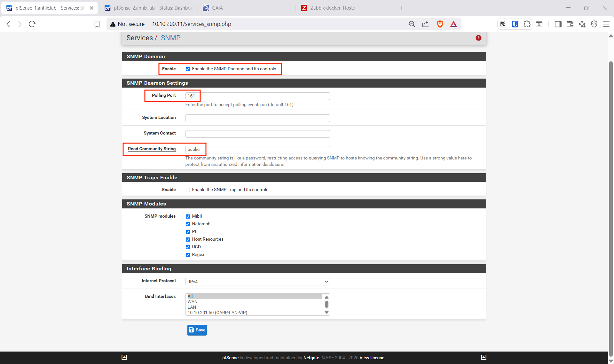Switch to Zabbix docker Hosts tab

coord(345,8)
